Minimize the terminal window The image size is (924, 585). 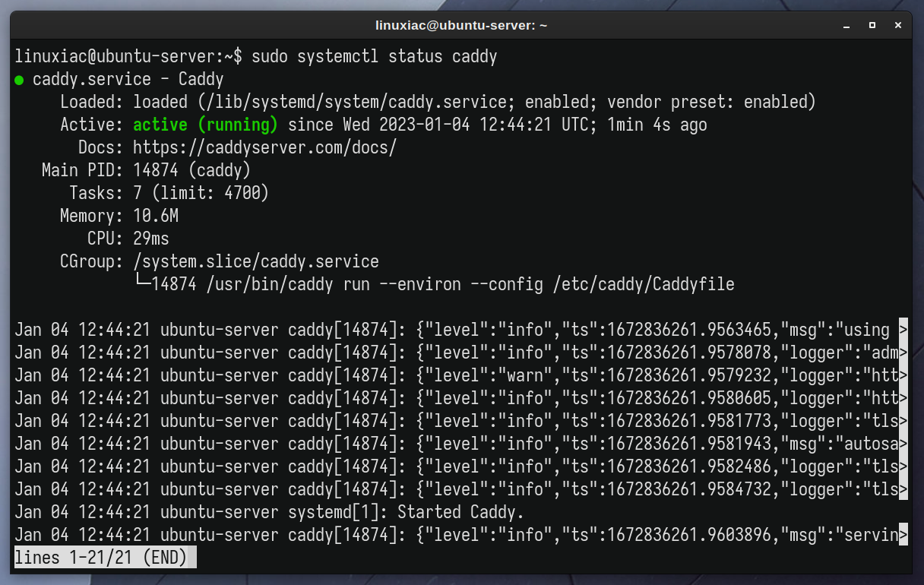(847, 25)
